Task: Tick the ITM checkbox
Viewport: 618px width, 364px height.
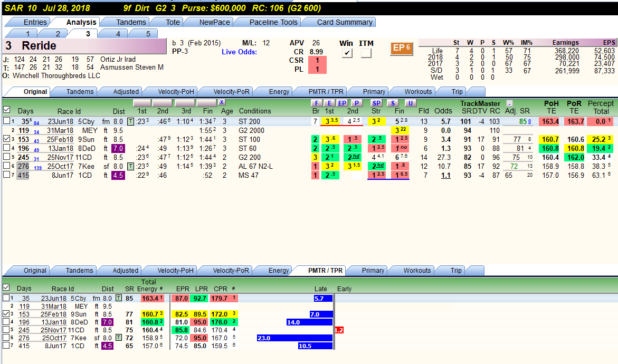Action: coord(366,53)
